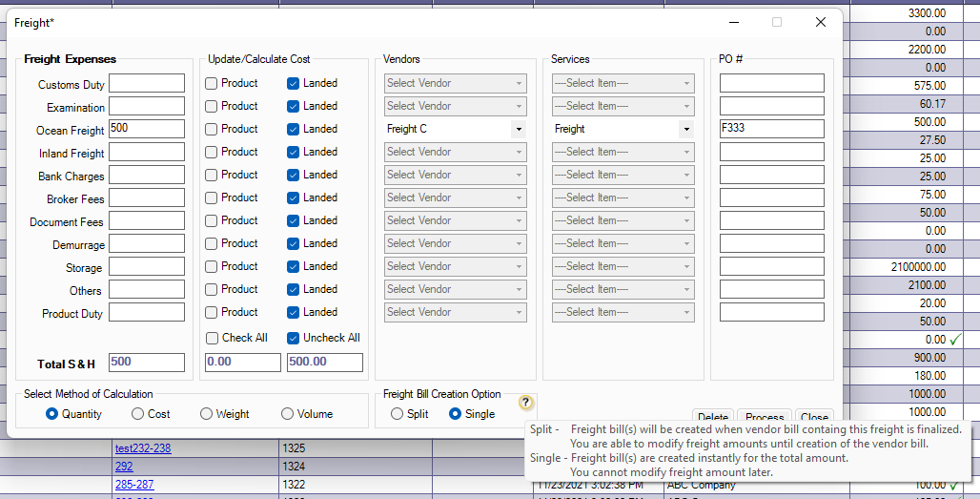Screen dimensions: 980x499
Task: Enable the Check All checkbox
Action: (x=212, y=338)
